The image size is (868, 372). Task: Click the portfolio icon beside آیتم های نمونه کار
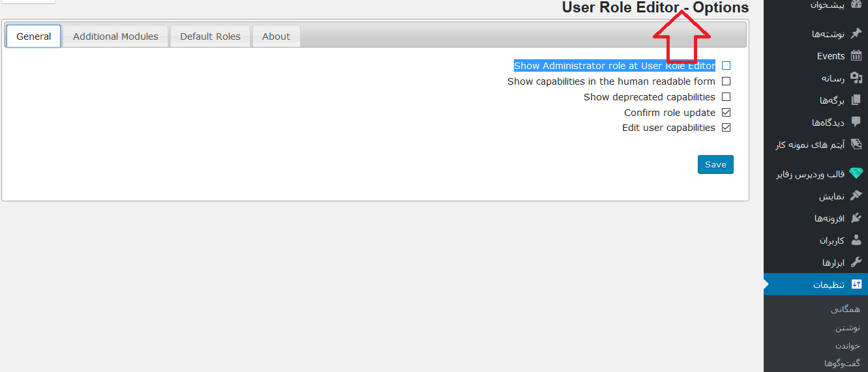pyautogui.click(x=856, y=144)
